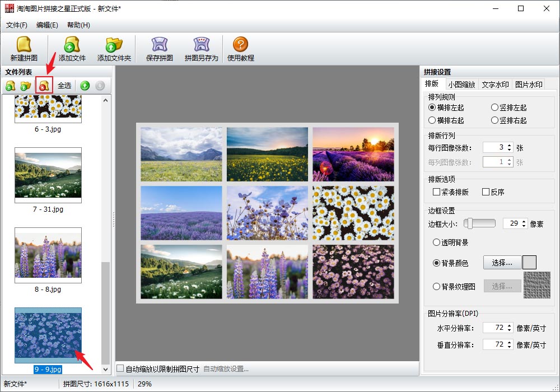Image resolution: width=560 pixels, height=392 pixels.
Task: Enable the 紧凑排版 checkbox
Action: pos(436,192)
